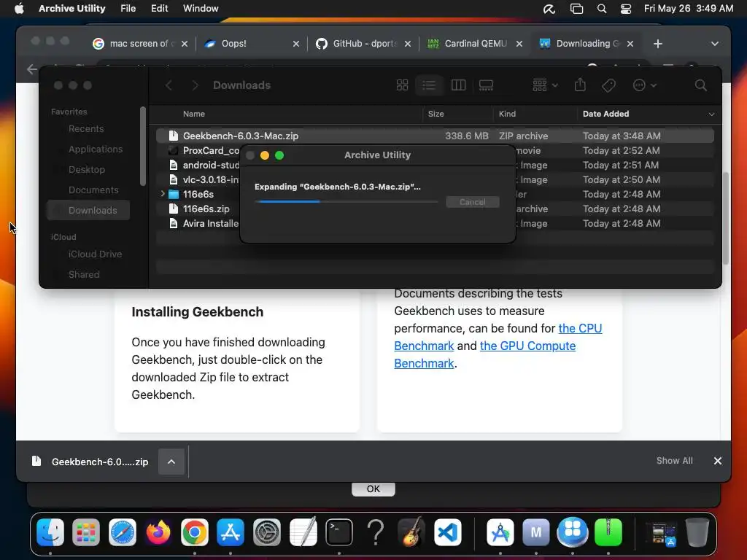The height and width of the screenshot is (560, 747).
Task: Cancel the Geekbench archive expansion
Action: point(472,202)
